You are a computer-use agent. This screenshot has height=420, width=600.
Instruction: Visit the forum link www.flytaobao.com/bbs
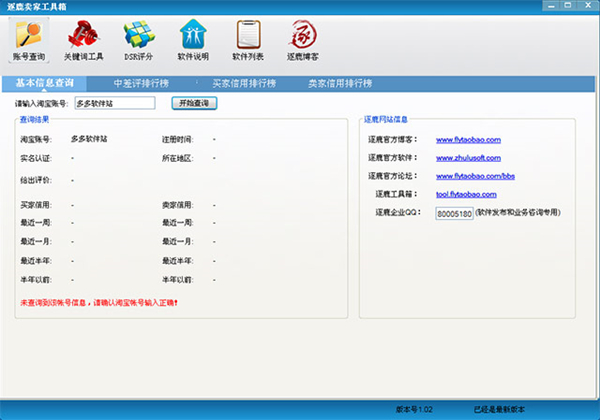click(475, 175)
